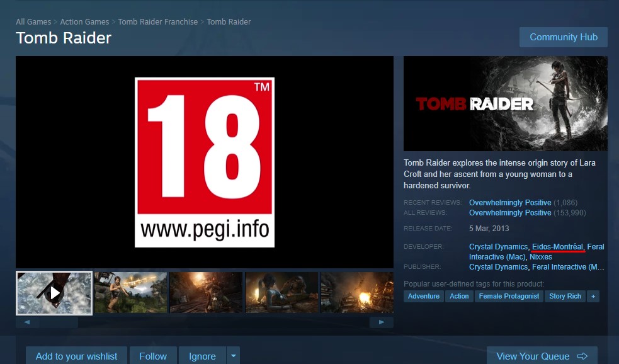Image resolution: width=619 pixels, height=364 pixels.
Task: Select screenshot thumbnail of Lara with exploding plane
Action: click(131, 293)
